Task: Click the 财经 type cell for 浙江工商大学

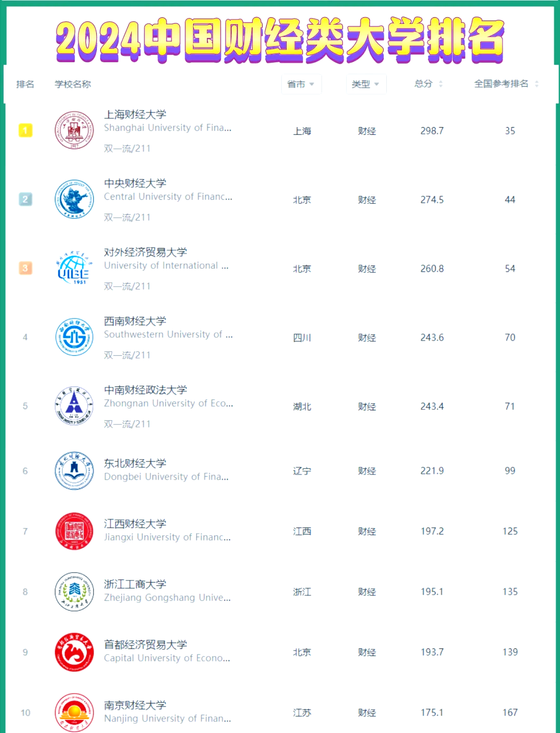Action: tap(367, 592)
